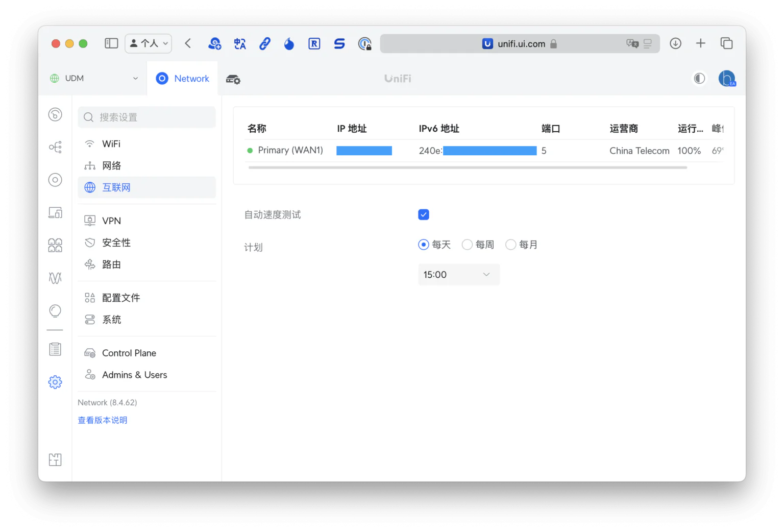Click the settings gear in sidebar

55,382
